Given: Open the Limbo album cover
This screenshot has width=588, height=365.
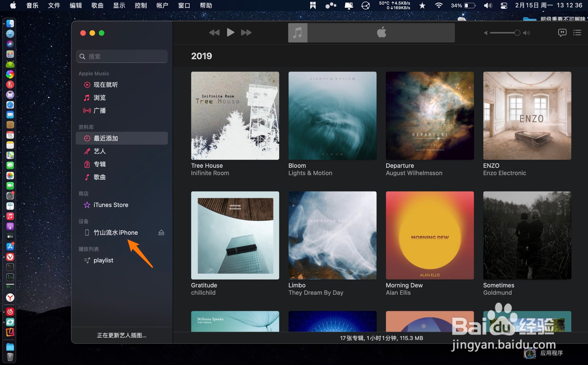Looking at the screenshot, I should (x=333, y=235).
